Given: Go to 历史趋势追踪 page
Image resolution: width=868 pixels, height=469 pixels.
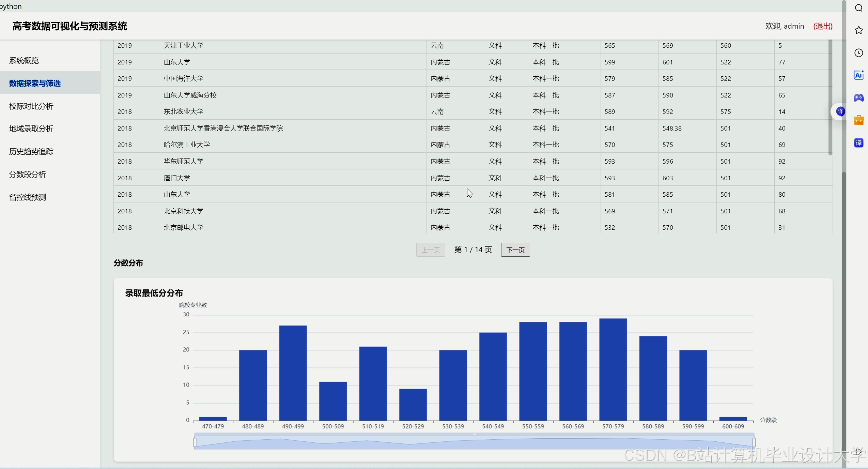Looking at the screenshot, I should (31, 152).
